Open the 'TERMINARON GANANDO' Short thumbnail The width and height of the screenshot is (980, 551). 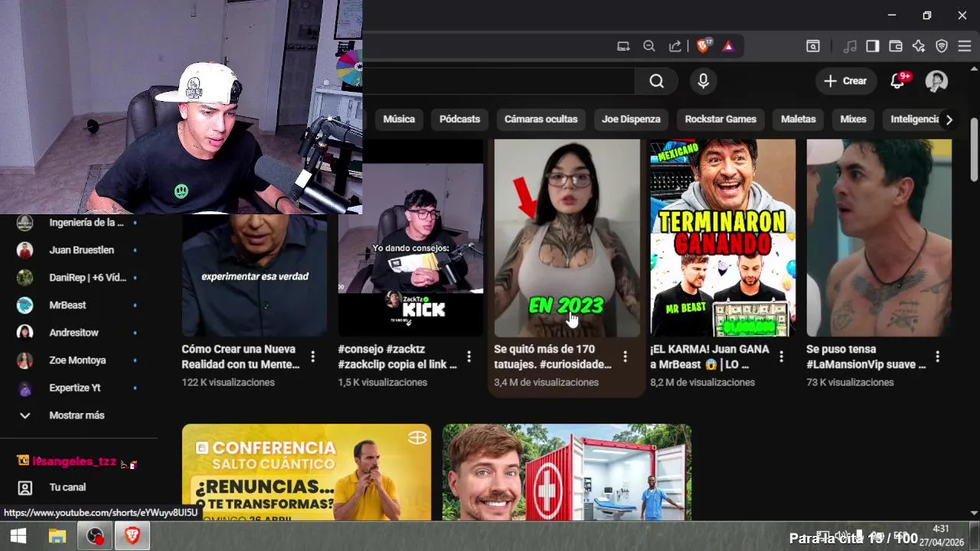click(723, 238)
